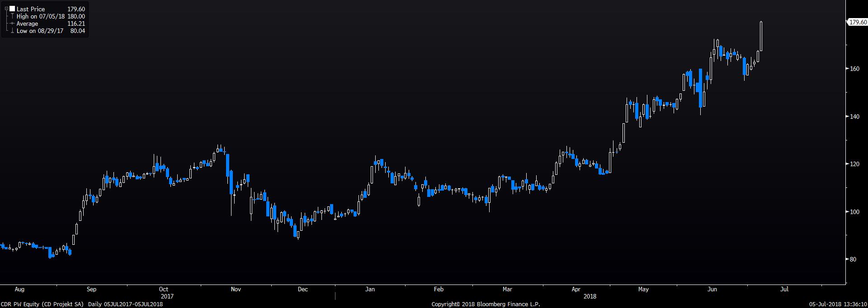Click the Jun month axis label
This screenshot has width=868, height=308.
point(712,289)
